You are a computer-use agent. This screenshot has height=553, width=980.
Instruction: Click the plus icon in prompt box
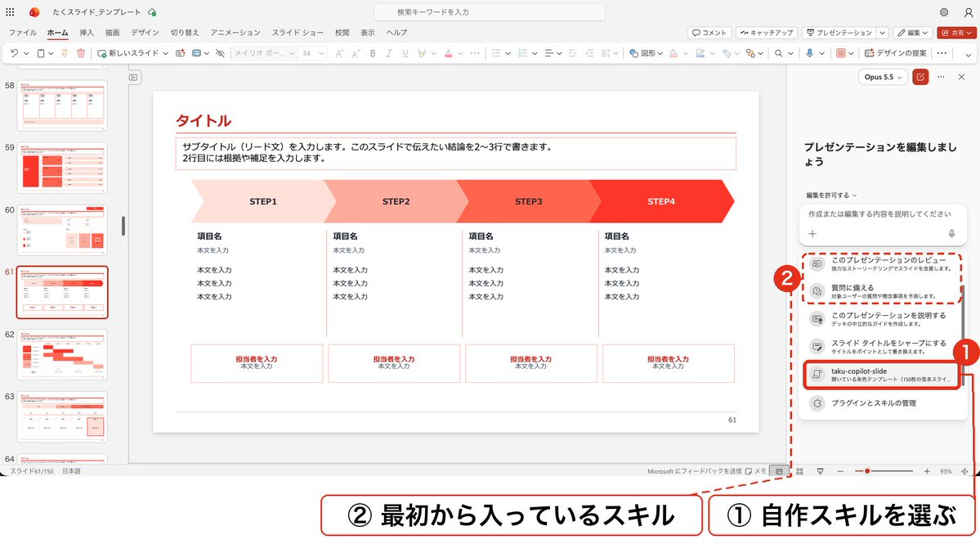812,233
